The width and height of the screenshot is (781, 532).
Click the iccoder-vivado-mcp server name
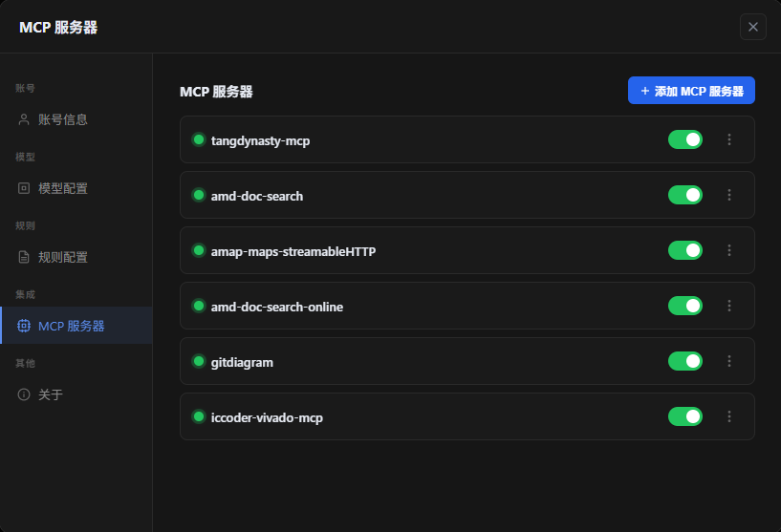click(267, 417)
